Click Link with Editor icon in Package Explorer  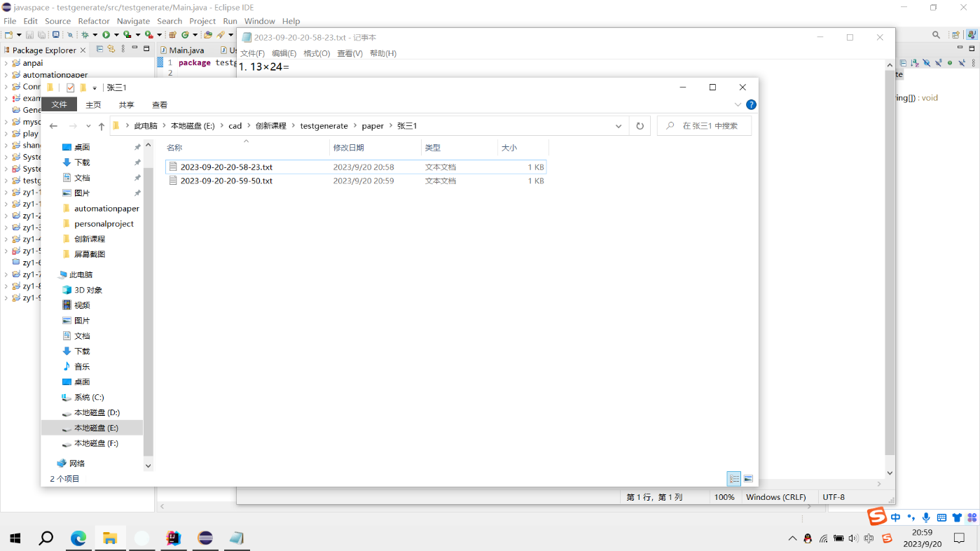click(111, 49)
